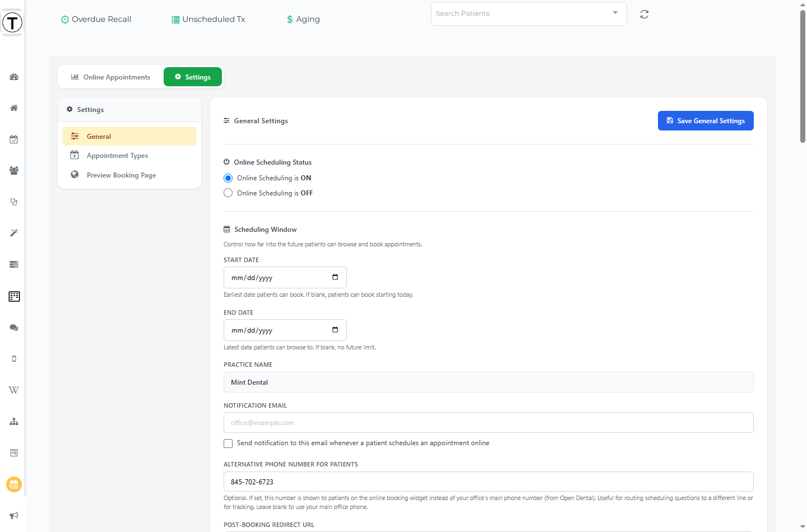
Task: Open the megaphone icon in sidebar
Action: [14, 515]
